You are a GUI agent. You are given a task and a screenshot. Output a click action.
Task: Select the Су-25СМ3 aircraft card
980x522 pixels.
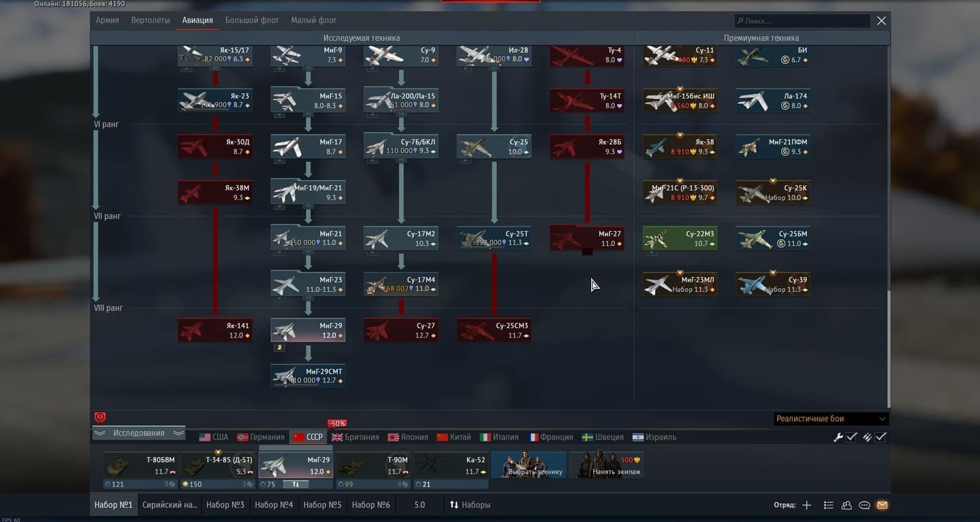494,330
